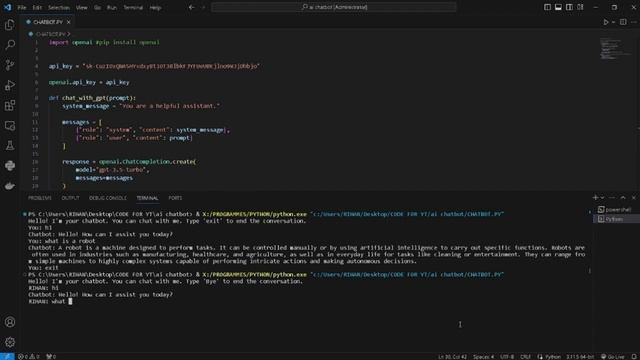Open the Manage gear icon
This screenshot has width=640, height=360.
click(10, 342)
